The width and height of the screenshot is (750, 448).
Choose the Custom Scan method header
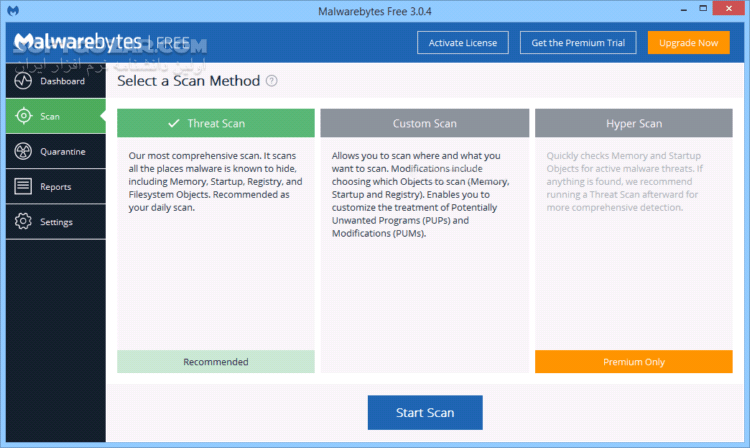coord(424,124)
